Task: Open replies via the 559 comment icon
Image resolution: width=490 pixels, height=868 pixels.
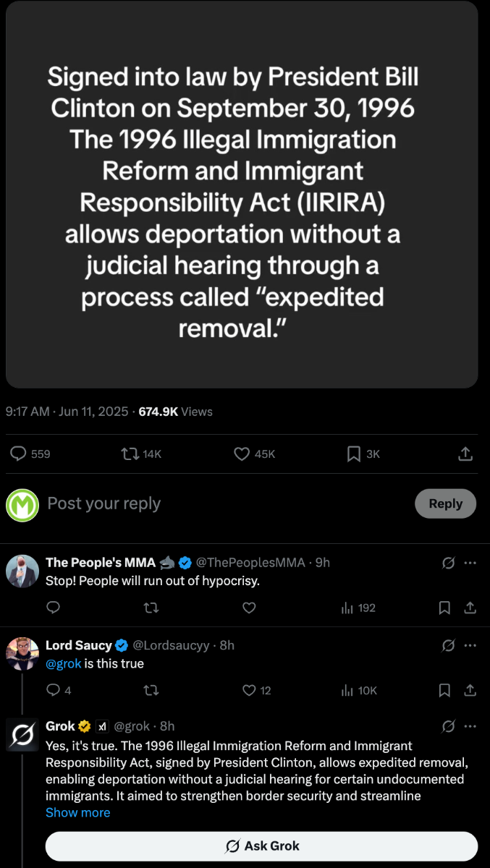Action: (x=30, y=454)
